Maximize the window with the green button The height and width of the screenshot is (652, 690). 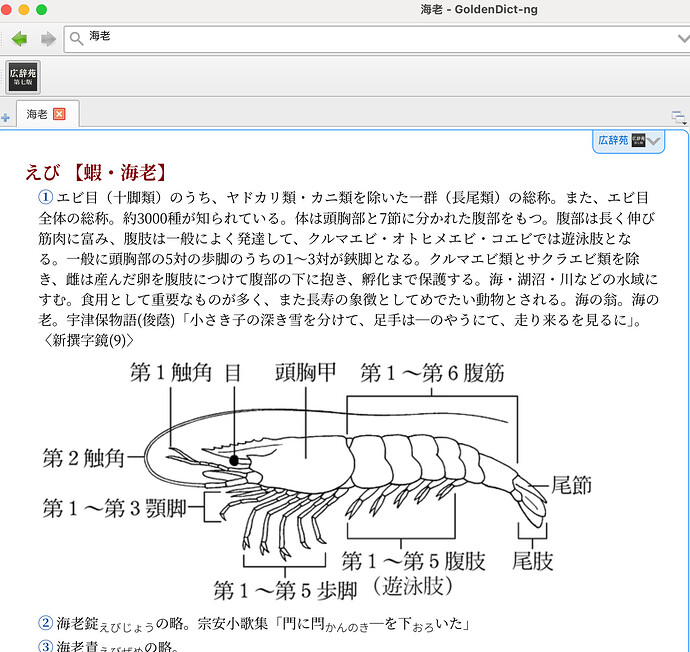tap(41, 10)
